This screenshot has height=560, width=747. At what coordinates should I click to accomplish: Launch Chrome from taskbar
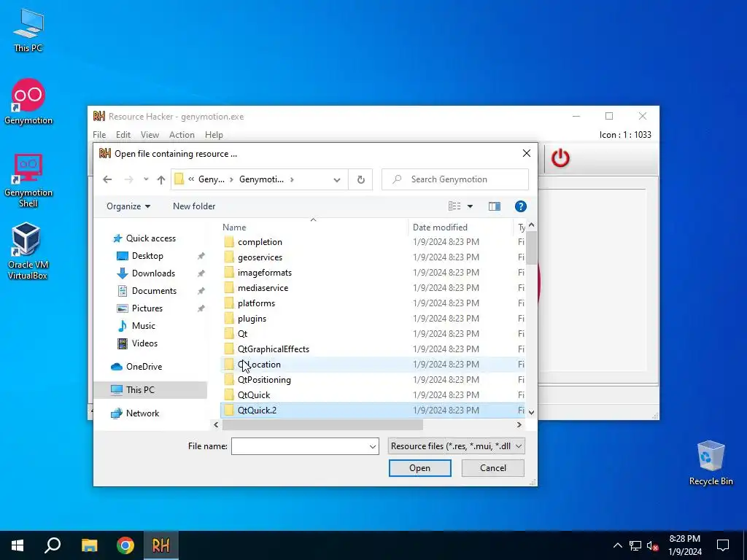pyautogui.click(x=125, y=545)
